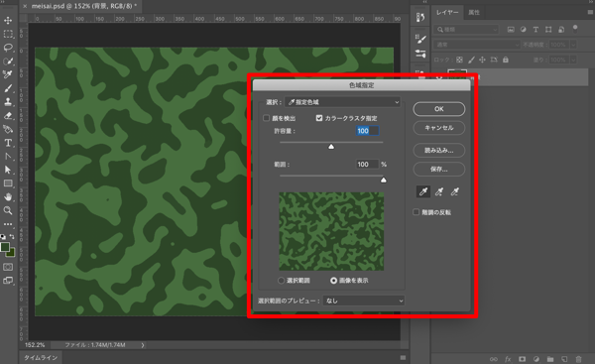
Task: Select the Eyedropper tool in left toolbar
Action: 8,74
